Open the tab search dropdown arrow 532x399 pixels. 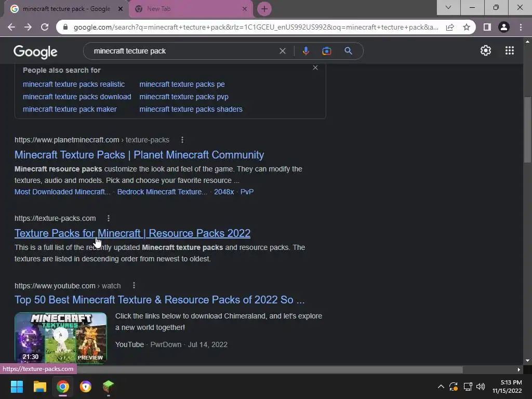448,7
